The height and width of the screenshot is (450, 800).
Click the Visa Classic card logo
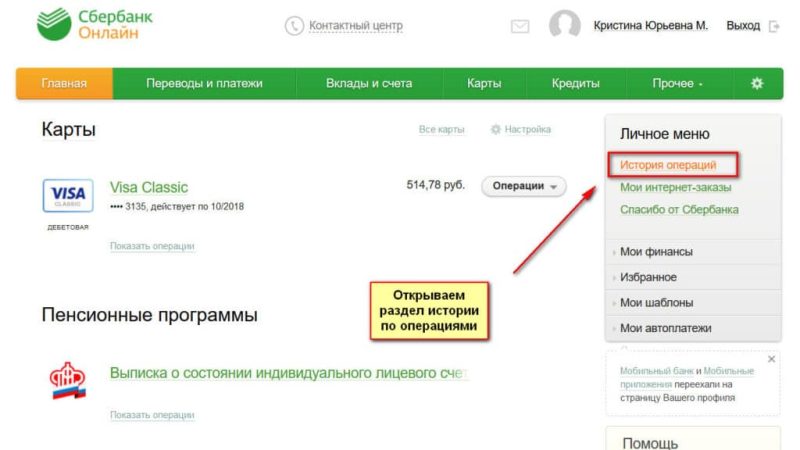click(x=68, y=195)
